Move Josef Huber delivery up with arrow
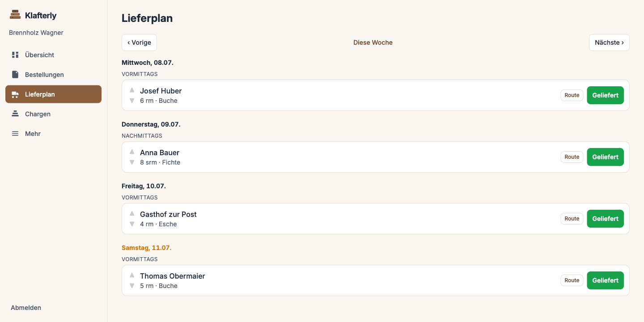 [x=132, y=90]
